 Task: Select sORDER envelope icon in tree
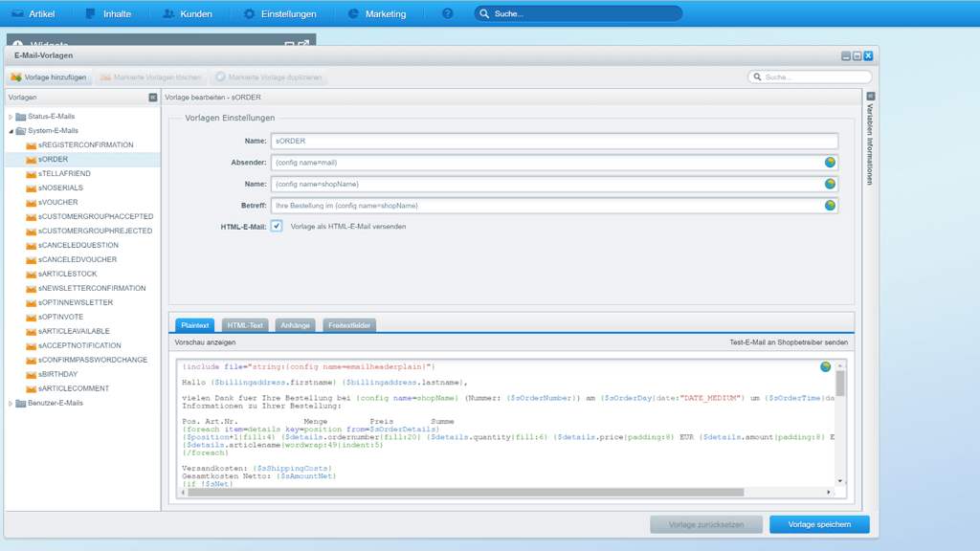(x=31, y=160)
